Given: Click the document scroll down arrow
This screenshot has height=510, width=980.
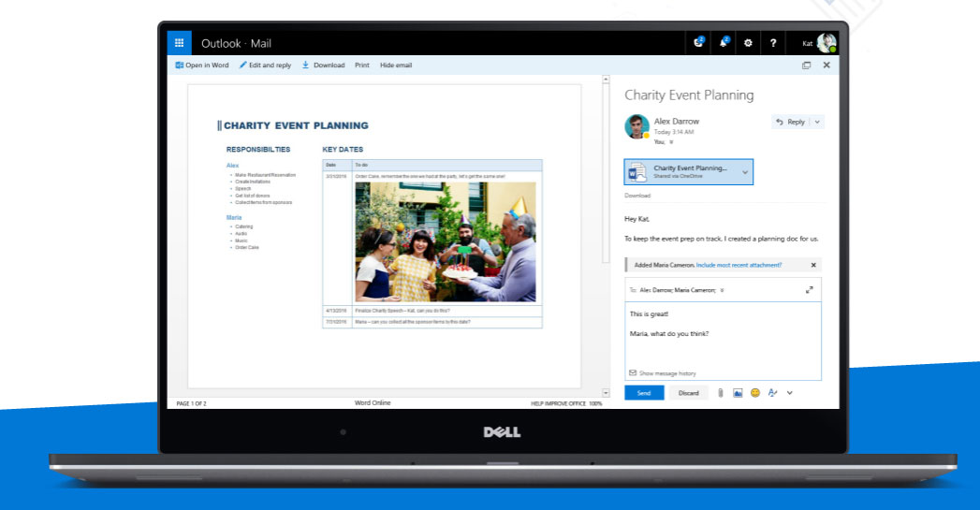Looking at the screenshot, I should [x=606, y=393].
